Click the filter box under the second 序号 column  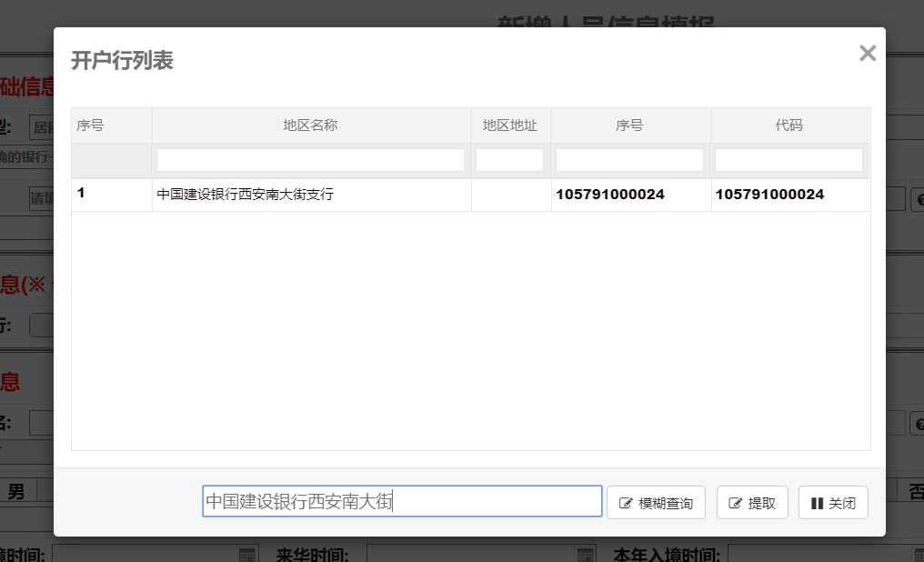(x=629, y=160)
